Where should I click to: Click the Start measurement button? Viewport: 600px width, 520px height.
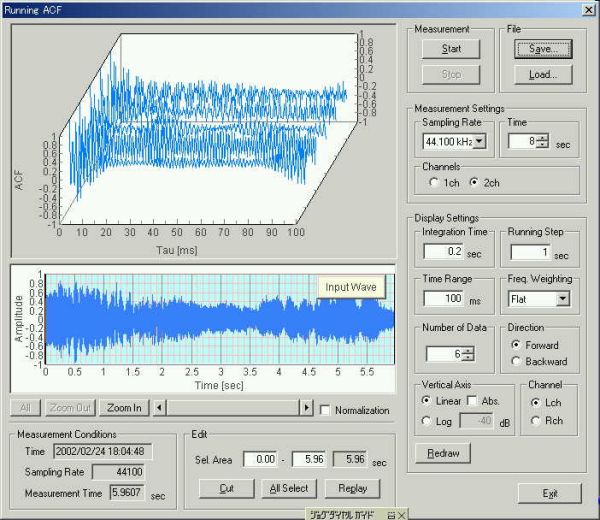(x=451, y=49)
